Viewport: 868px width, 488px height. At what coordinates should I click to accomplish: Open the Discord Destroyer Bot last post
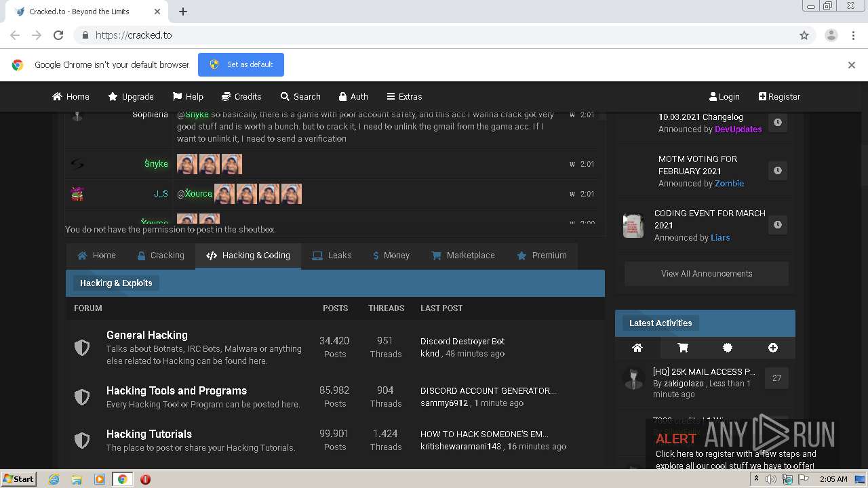462,342
